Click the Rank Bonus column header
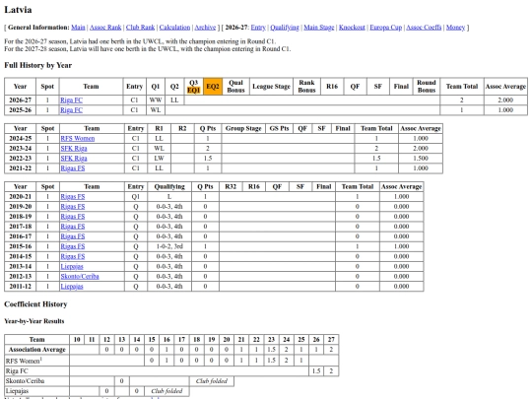The image size is (532, 399). pos(306,86)
